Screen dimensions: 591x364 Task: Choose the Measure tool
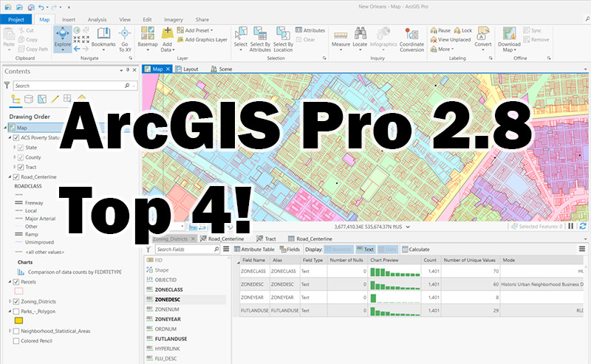[x=341, y=39]
